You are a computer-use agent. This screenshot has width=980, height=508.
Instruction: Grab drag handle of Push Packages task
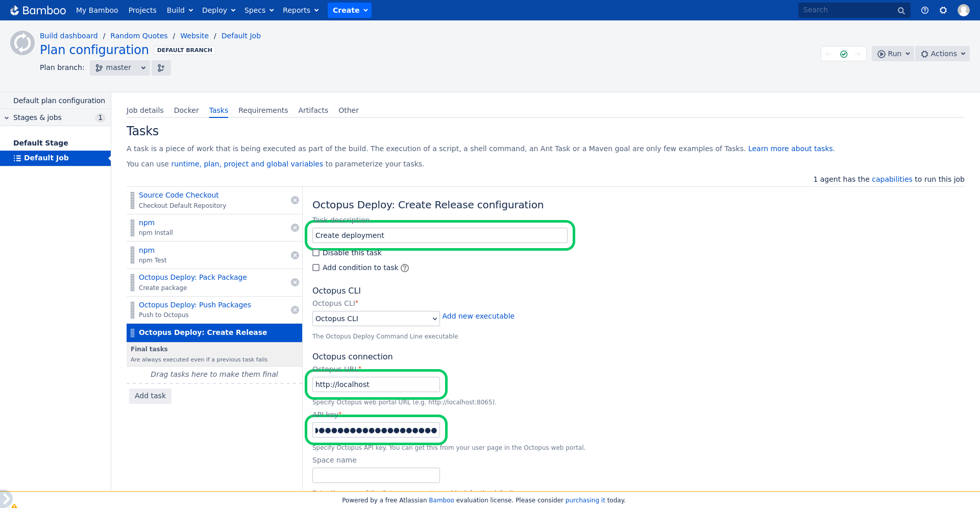[133, 310]
